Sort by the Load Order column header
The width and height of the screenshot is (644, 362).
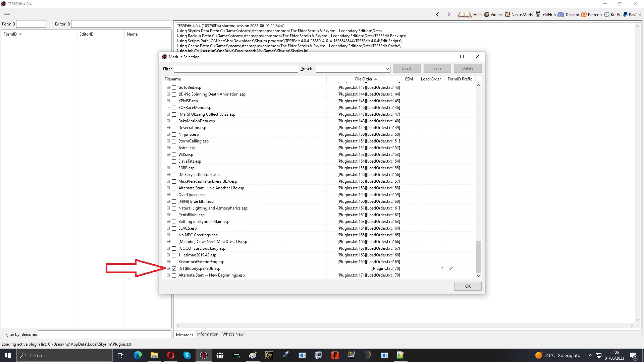(x=431, y=79)
